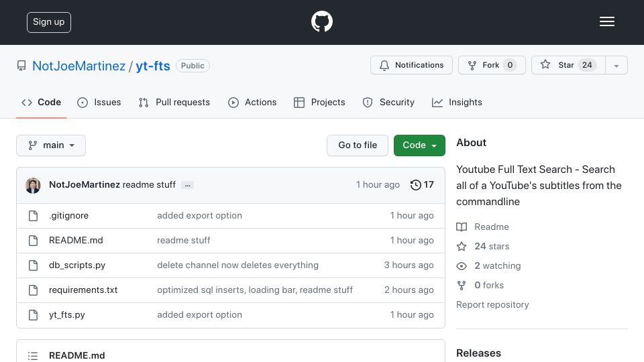Viewport: 644px width, 362px height.
Task: Fork the repository
Action: (492, 65)
